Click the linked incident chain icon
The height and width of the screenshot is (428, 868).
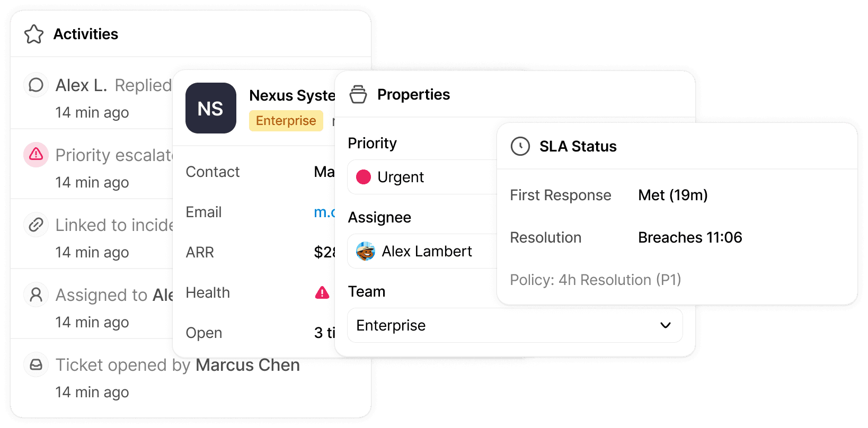36,225
